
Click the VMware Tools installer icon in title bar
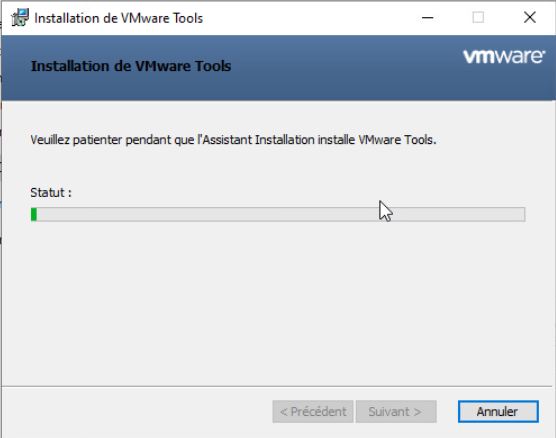click(x=20, y=17)
